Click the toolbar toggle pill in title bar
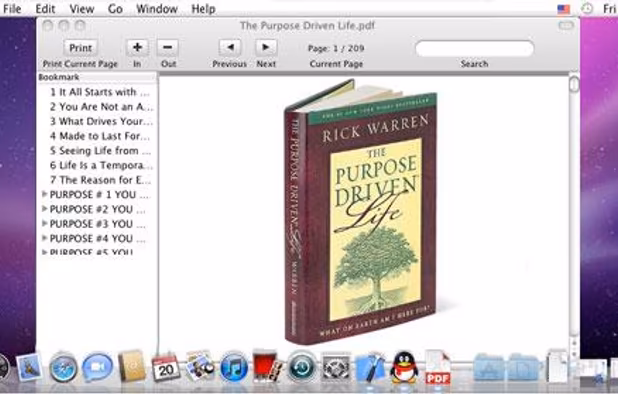 pos(566,26)
